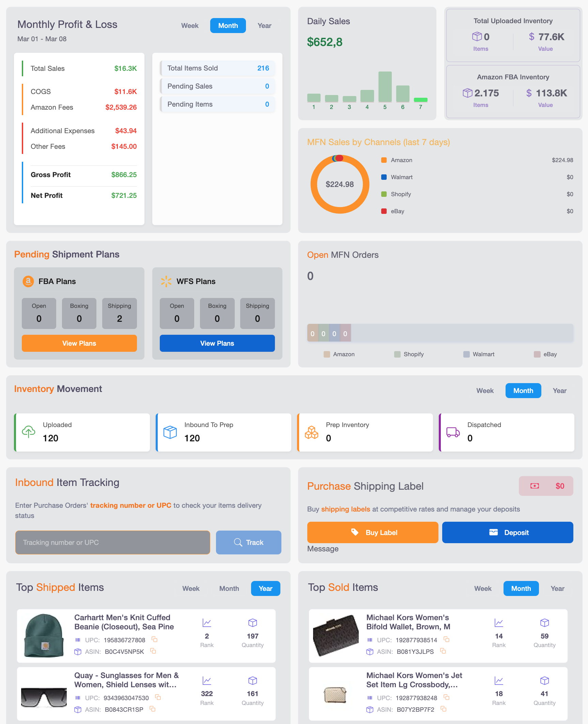Image resolution: width=588 pixels, height=724 pixels.
Task: Copy UPC 195836727808 of Carhartt beanie
Action: (154, 639)
